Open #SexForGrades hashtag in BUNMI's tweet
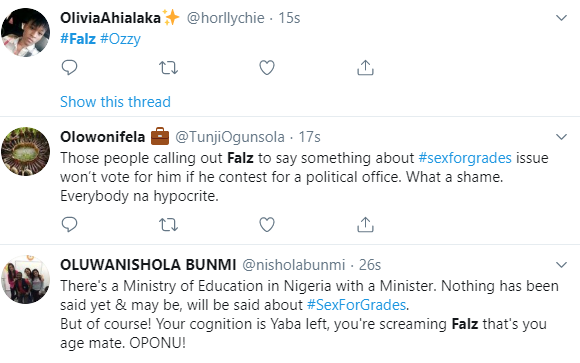 click(357, 305)
